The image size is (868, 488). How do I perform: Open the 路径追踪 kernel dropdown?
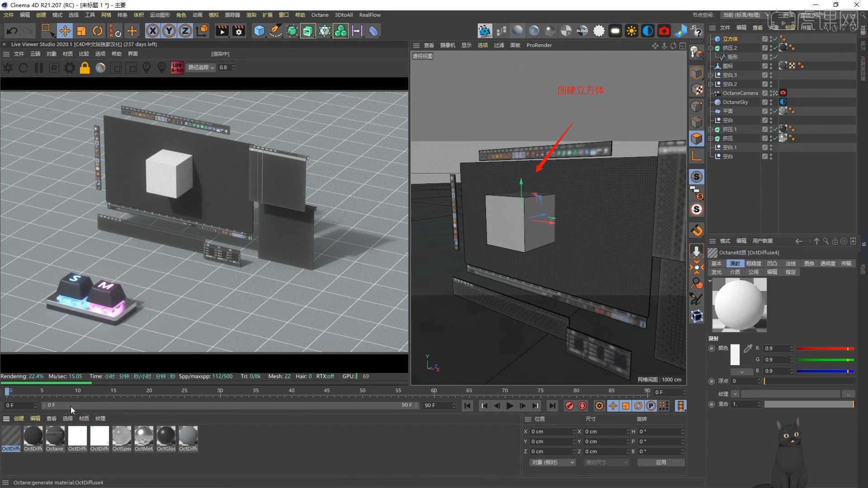(201, 68)
